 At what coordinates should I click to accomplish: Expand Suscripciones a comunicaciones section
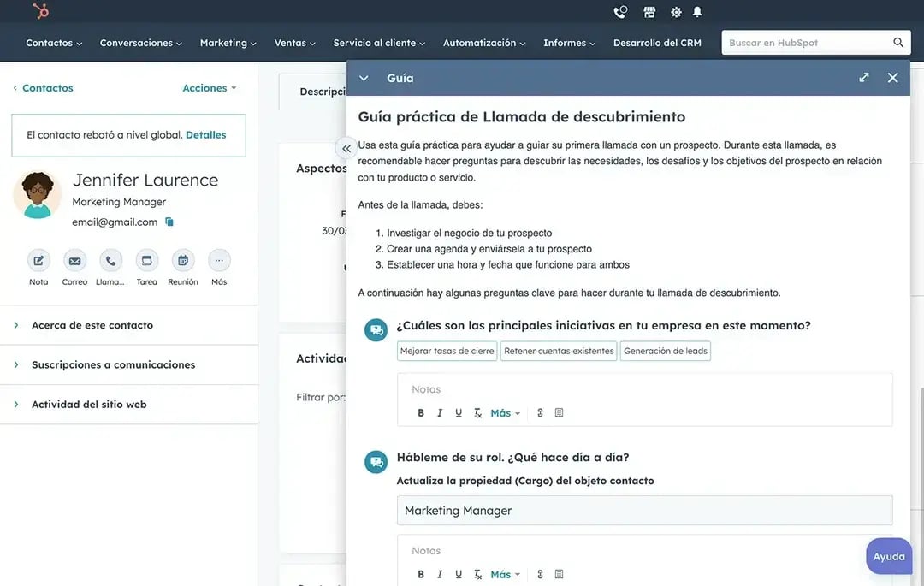[x=128, y=364]
